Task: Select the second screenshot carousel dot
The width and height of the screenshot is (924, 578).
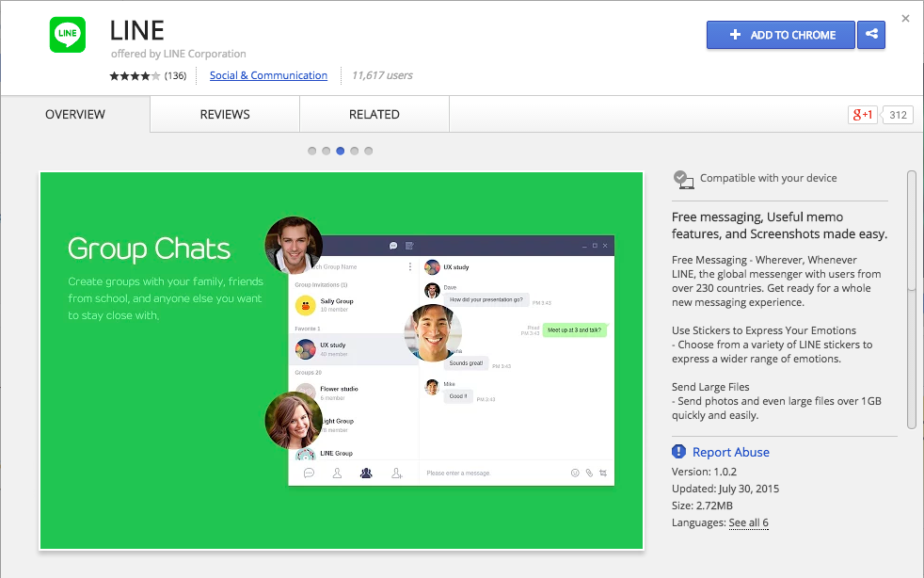Action: [326, 151]
